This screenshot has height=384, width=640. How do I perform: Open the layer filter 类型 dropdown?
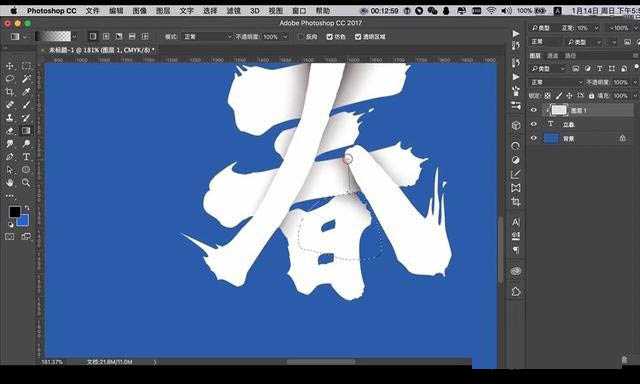pos(547,69)
